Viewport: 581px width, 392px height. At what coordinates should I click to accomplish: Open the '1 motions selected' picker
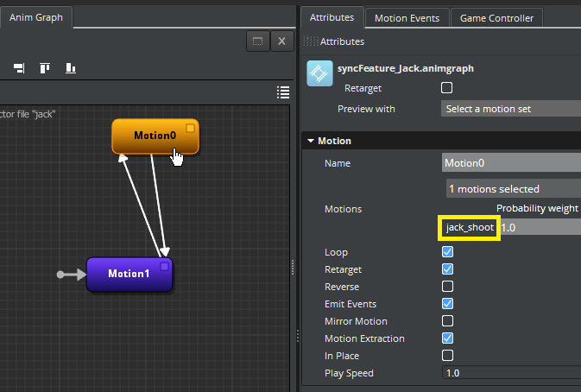coord(511,188)
